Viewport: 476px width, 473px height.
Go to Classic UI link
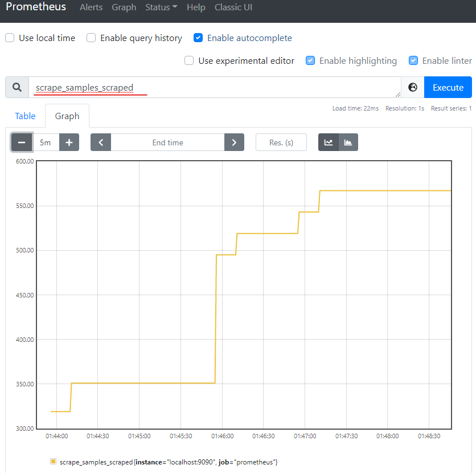(x=233, y=7)
